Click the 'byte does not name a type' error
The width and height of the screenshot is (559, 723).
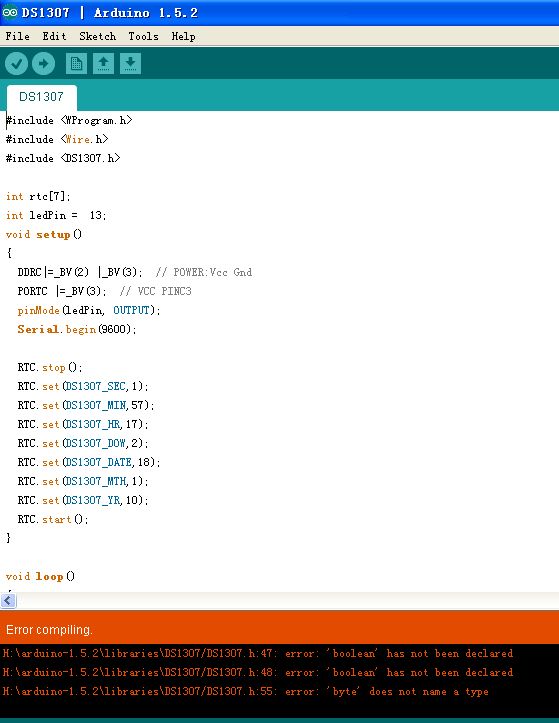coord(245,692)
